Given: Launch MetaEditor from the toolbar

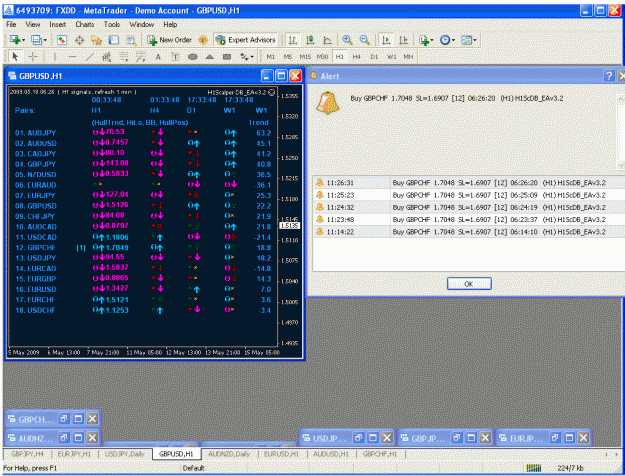Looking at the screenshot, I should tap(203, 40).
